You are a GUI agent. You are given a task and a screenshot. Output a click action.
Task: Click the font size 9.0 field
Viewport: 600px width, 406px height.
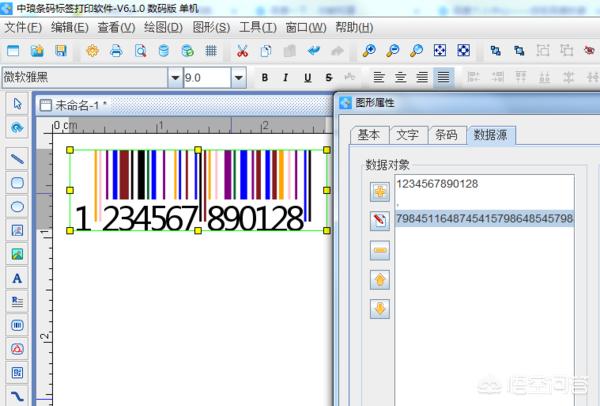(x=207, y=78)
